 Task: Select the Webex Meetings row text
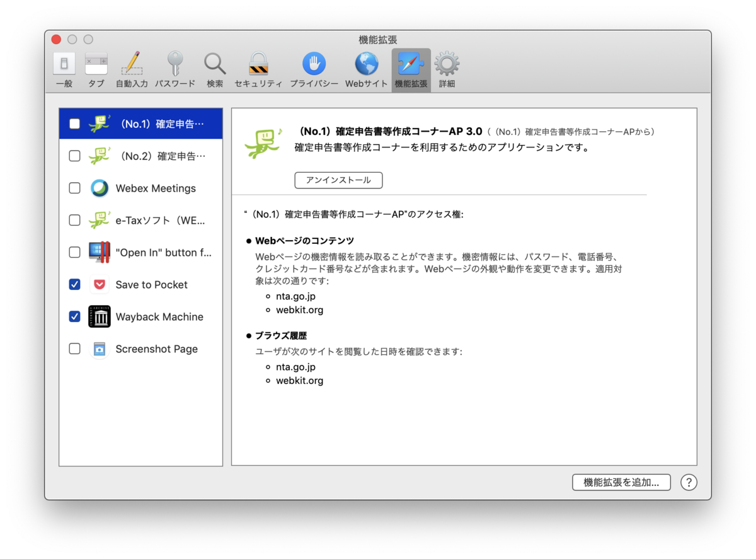(156, 188)
